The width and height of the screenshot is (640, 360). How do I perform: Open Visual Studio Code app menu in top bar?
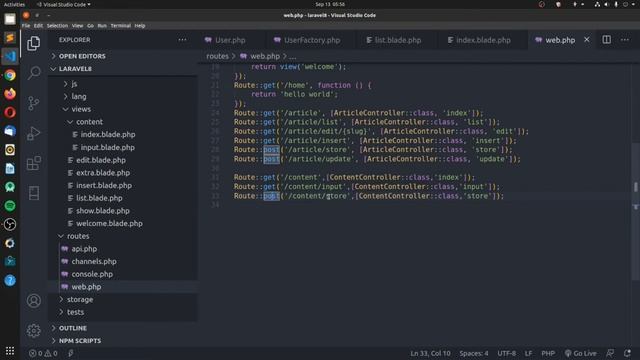[x=64, y=4]
